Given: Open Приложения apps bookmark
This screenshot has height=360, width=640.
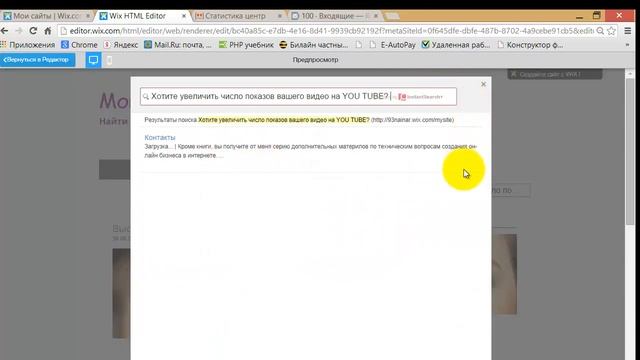Looking at the screenshot, I should [28, 45].
